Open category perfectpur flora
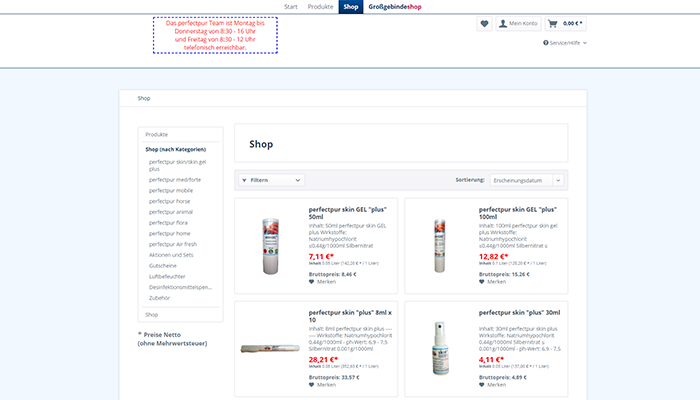The height and width of the screenshot is (400, 700). tap(168, 222)
